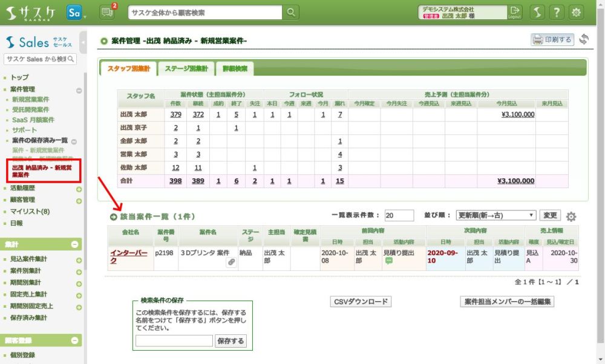The height and width of the screenshot is (364, 605).
Task: Open the chat notifications icon with badge
Action: coord(107,12)
